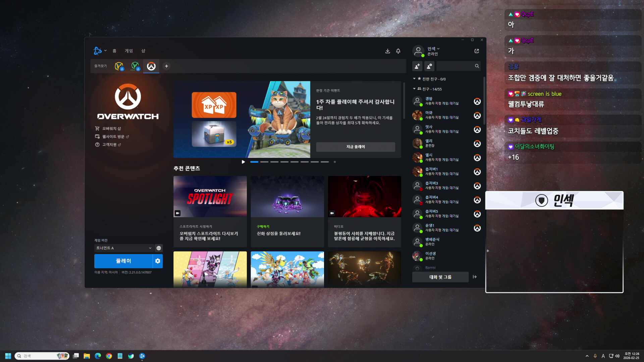Viewport: 644px width, 362px height.
Task: Click the Overwatch tab in the favorites bar
Action: pos(151,66)
